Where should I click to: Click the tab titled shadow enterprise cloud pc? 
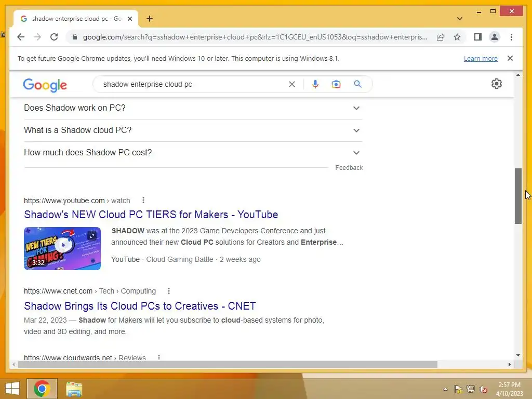76,19
